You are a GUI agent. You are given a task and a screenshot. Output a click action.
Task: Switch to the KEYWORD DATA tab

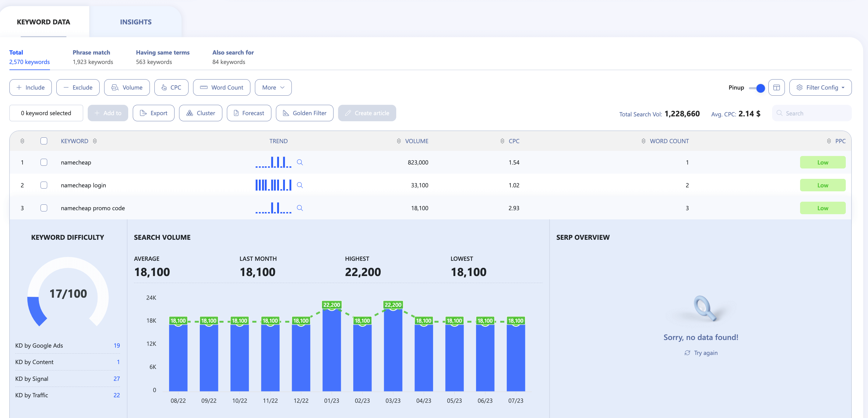[x=44, y=22]
